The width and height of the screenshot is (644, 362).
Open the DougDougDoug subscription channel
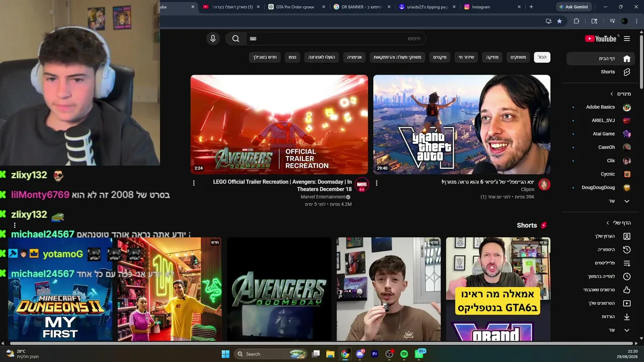[x=600, y=188]
